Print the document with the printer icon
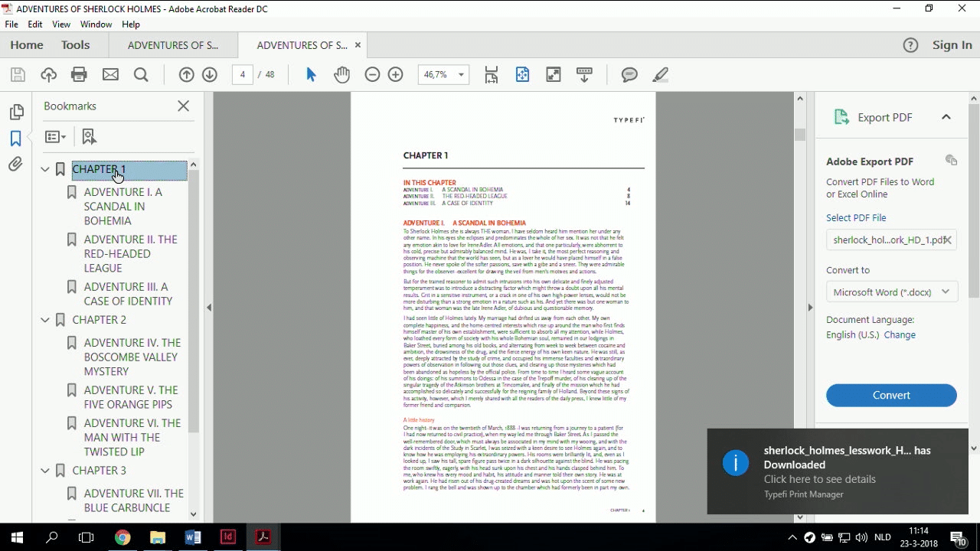980x551 pixels. pos(79,74)
